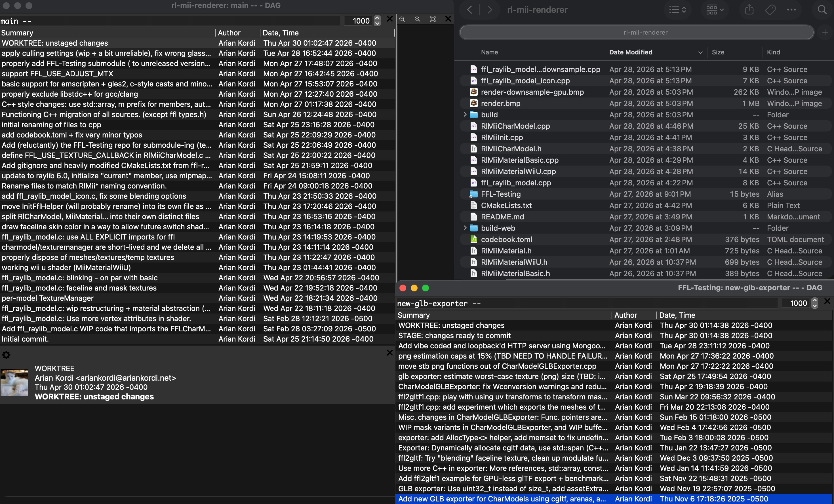Sort files by Date Modified column
The image size is (834, 504).
click(x=631, y=52)
